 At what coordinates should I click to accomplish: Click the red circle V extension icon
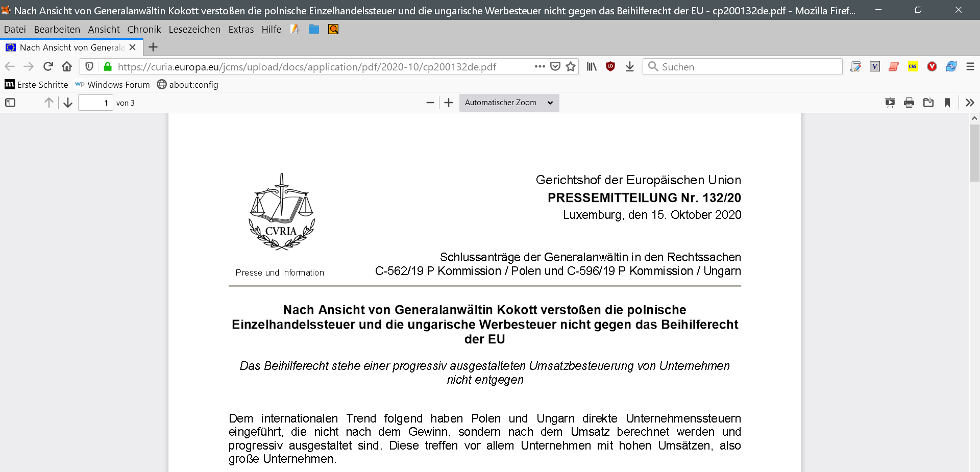point(932,66)
